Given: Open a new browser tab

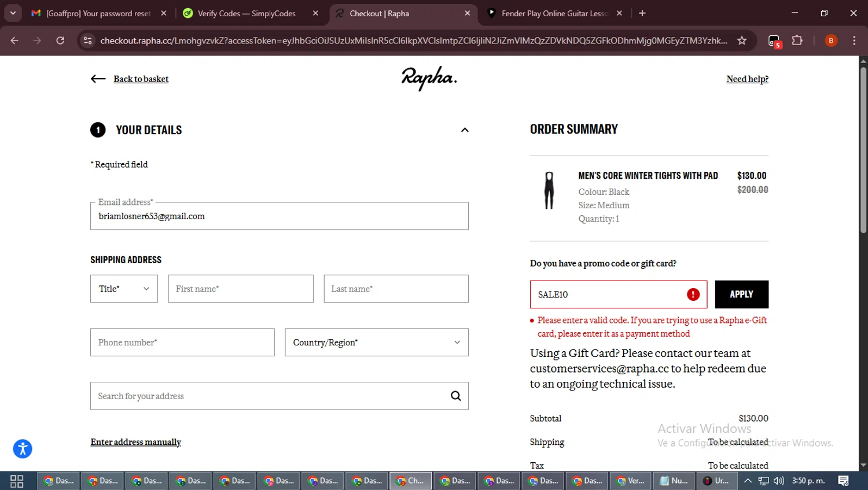Looking at the screenshot, I should point(642,13).
